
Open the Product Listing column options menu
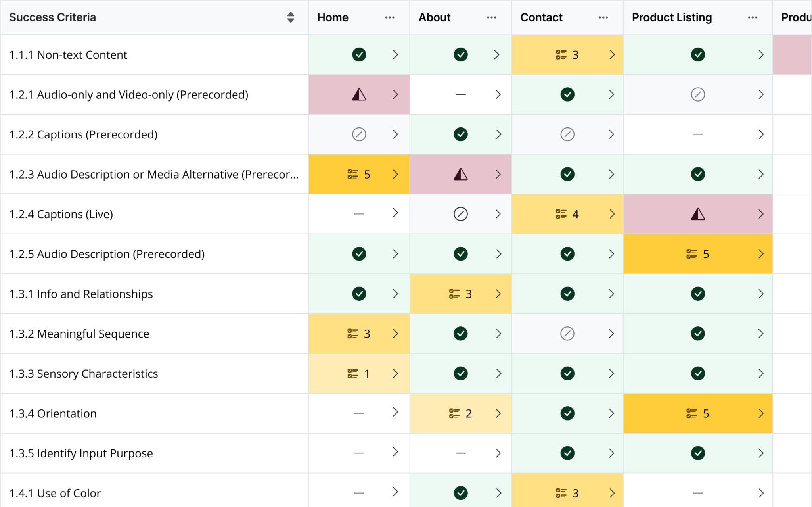point(753,17)
